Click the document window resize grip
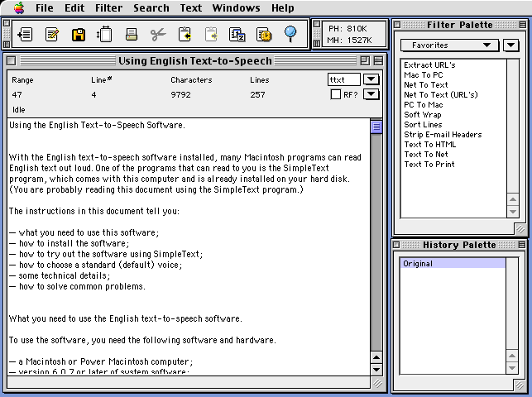 pos(377,383)
